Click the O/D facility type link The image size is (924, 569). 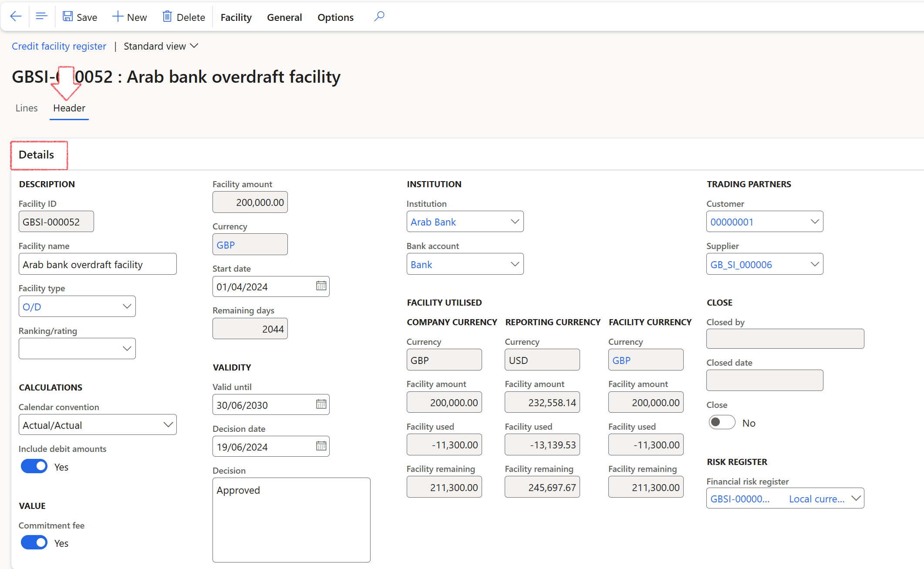tap(32, 307)
